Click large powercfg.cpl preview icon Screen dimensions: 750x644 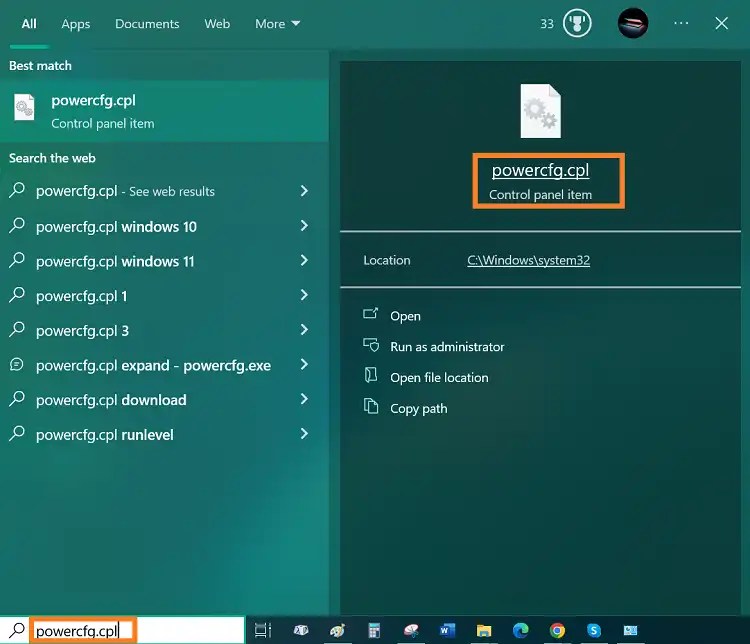point(540,111)
